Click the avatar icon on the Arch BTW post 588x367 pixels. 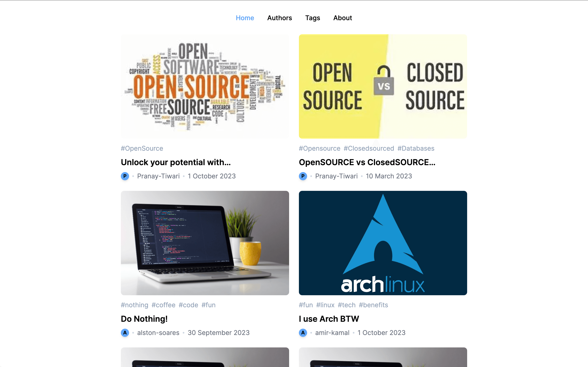pos(303,333)
